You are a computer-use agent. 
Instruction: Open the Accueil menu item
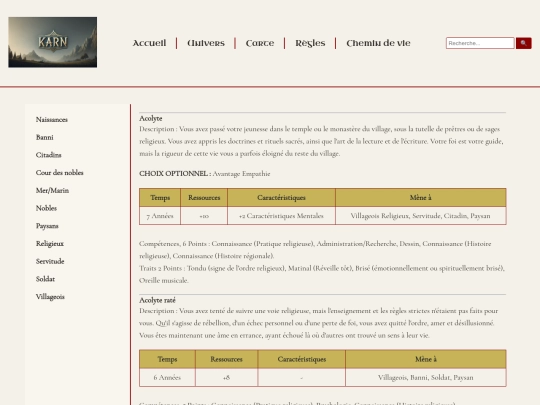point(149,43)
